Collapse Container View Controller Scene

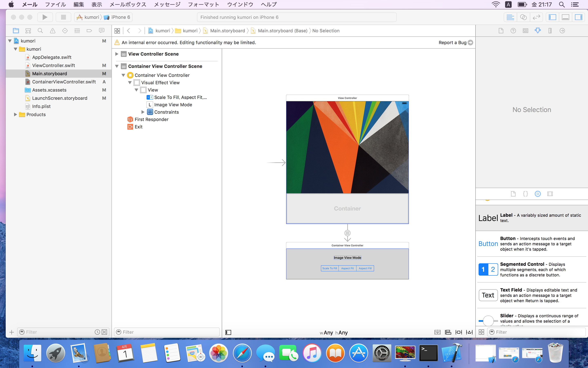click(117, 66)
